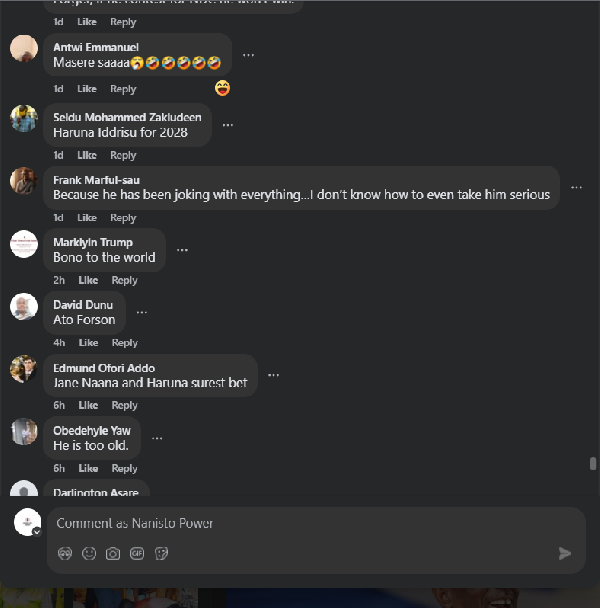The width and height of the screenshot is (600, 608).
Task: Open more options for Antwi Emmanuel's comment
Action: tap(248, 55)
